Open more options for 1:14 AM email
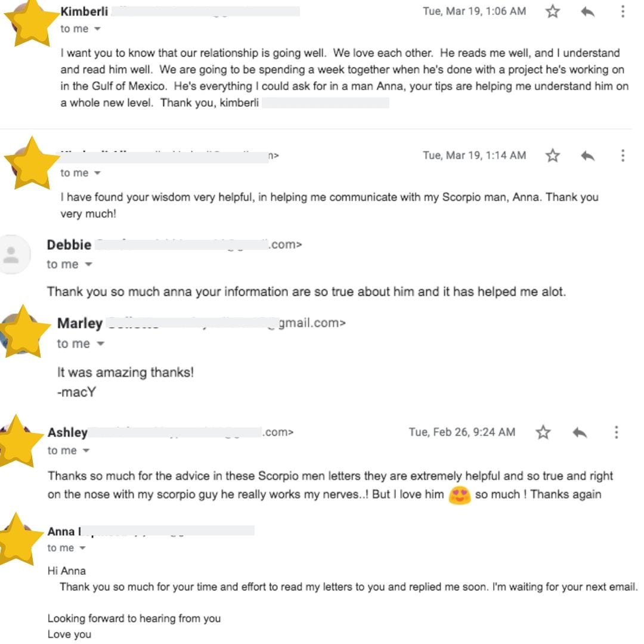Screen dimensions: 644x644 pyautogui.click(x=623, y=156)
